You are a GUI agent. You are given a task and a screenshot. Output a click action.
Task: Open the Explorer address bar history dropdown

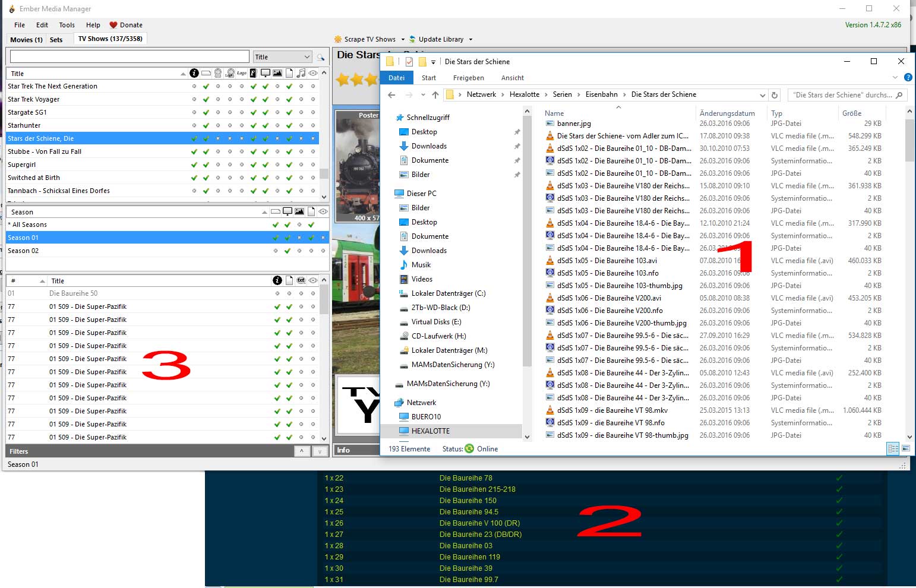click(762, 95)
